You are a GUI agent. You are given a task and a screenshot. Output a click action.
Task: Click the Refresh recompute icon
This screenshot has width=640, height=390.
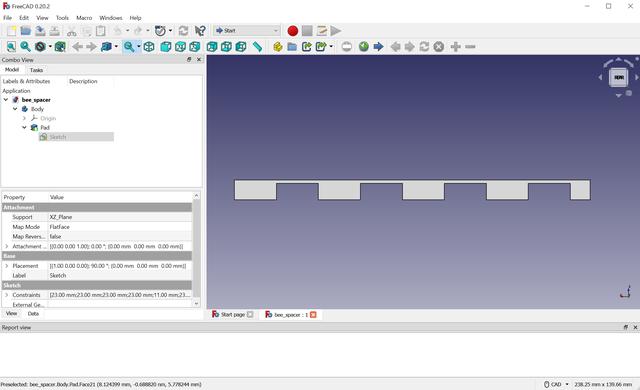tap(183, 31)
